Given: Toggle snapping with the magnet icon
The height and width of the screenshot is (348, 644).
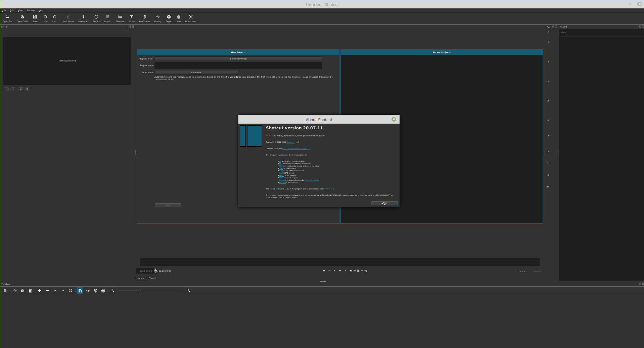Looking at the screenshot, I should (80, 291).
